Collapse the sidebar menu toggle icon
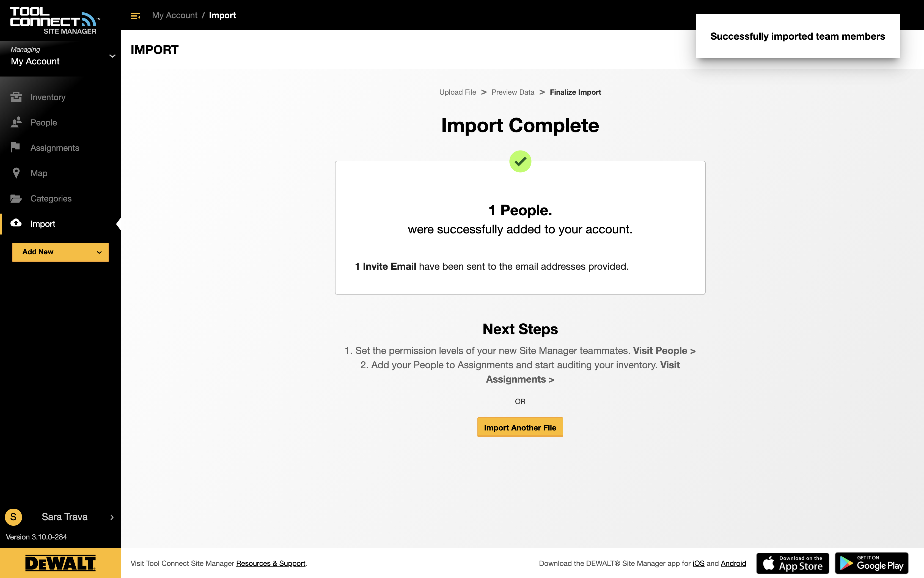 coord(136,16)
